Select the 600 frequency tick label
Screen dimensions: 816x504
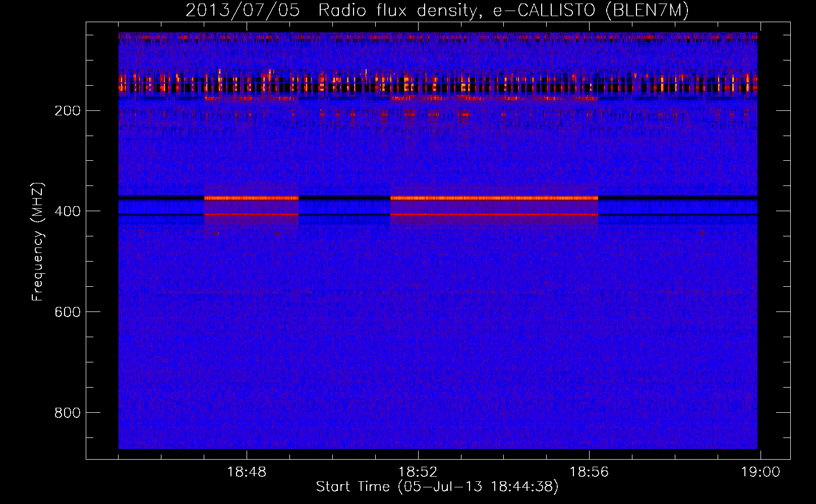pyautogui.click(x=68, y=312)
